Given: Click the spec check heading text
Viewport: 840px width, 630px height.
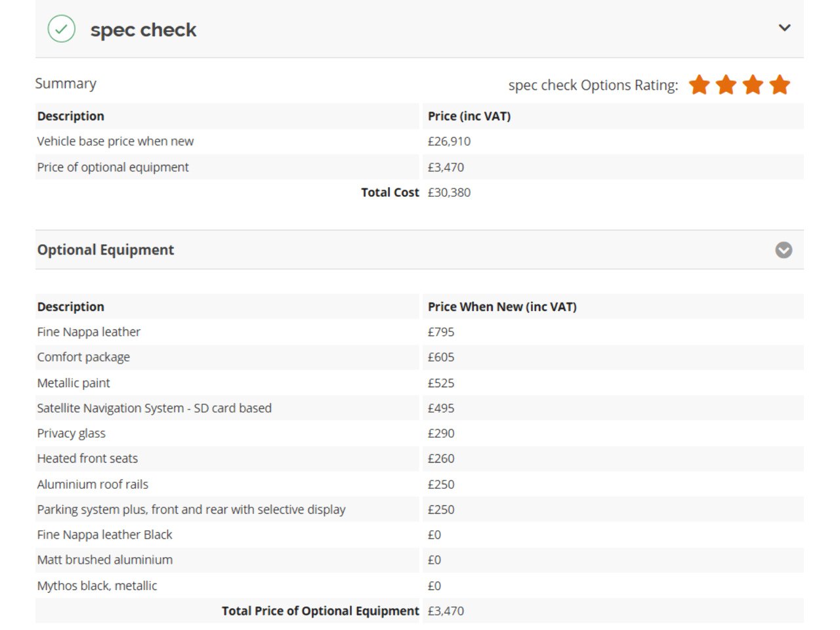Looking at the screenshot, I should (x=143, y=30).
